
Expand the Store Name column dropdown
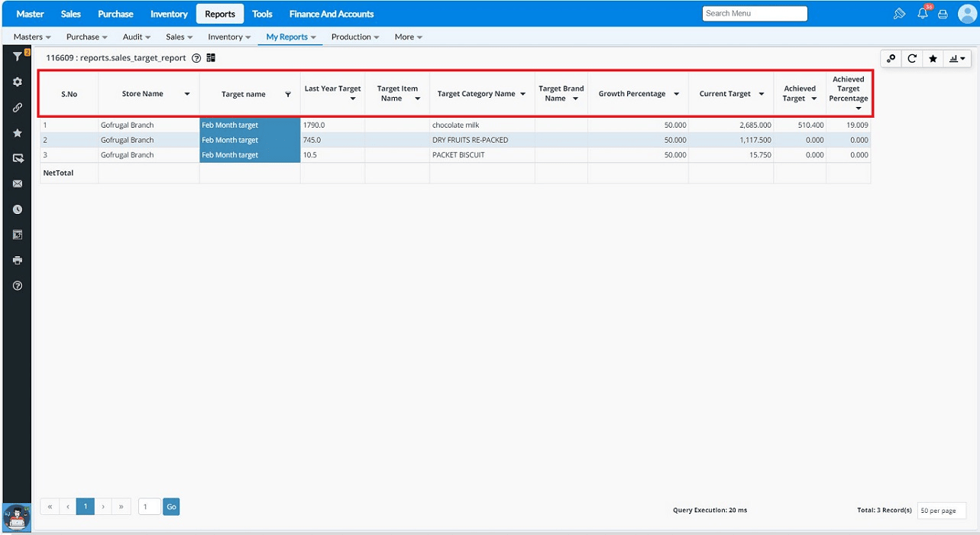pyautogui.click(x=187, y=94)
